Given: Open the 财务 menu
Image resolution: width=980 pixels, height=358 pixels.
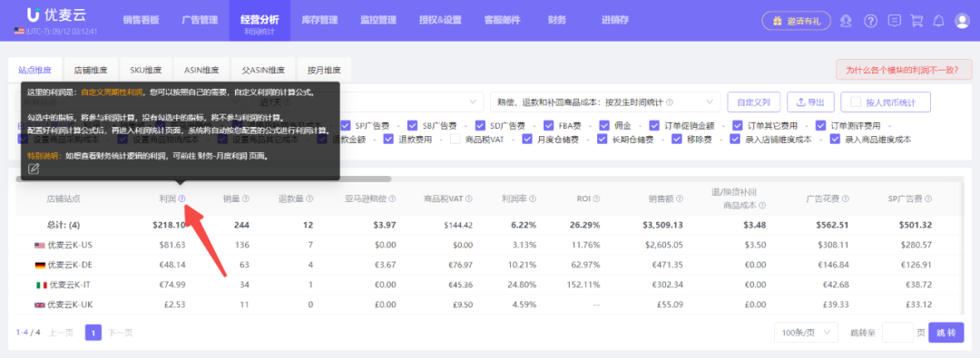Looking at the screenshot, I should point(557,20).
